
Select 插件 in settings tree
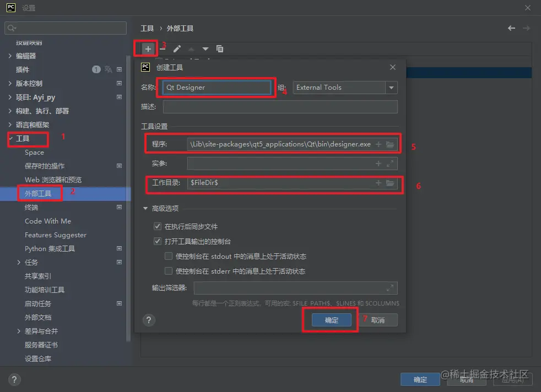(23, 69)
